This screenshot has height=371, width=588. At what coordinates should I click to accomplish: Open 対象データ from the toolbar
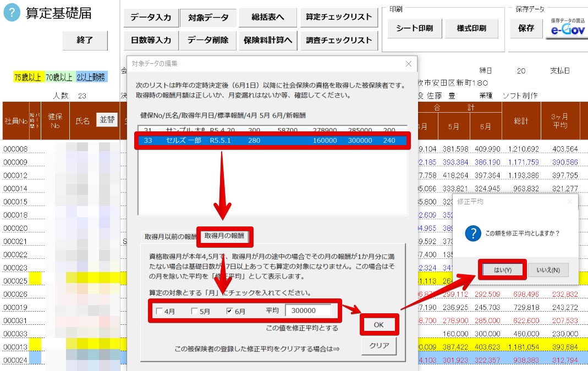tap(208, 18)
